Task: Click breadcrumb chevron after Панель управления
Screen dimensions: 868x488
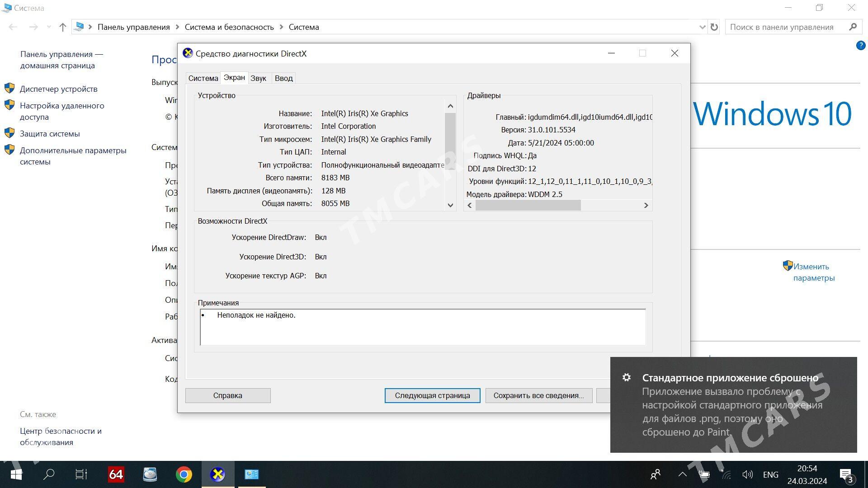Action: 177,27
